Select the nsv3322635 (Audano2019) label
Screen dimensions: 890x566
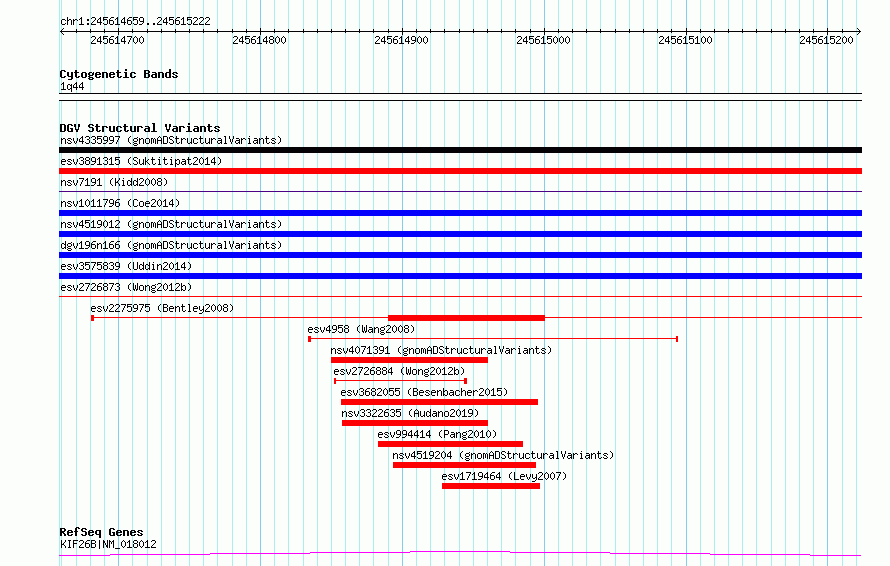410,413
